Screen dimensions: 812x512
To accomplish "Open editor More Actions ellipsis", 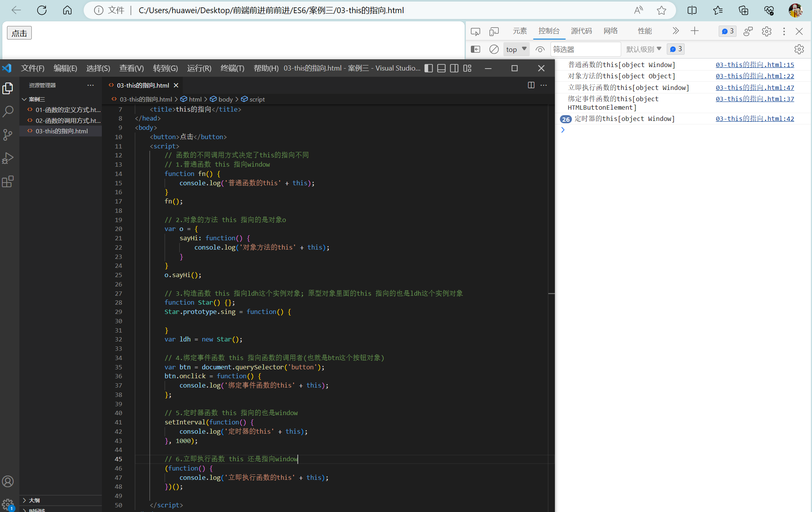I will click(544, 85).
